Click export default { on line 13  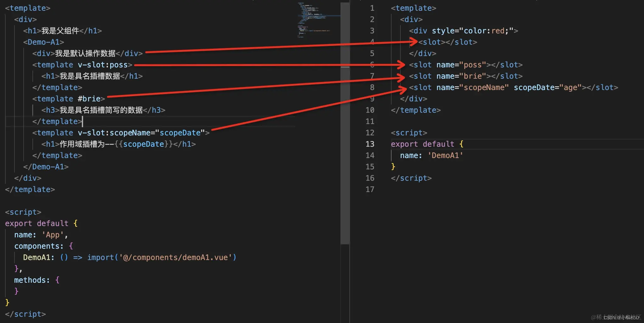point(427,144)
